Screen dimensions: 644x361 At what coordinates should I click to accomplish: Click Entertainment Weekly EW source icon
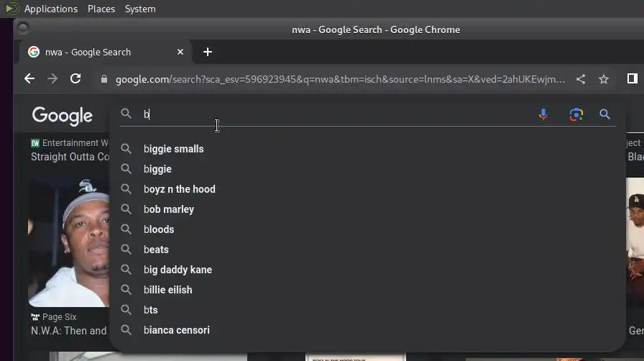coord(35,143)
